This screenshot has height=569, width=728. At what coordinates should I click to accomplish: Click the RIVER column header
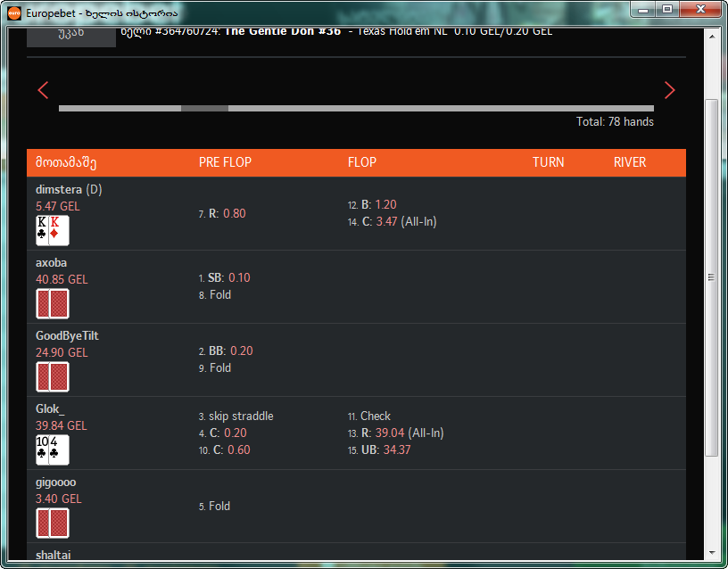pyautogui.click(x=630, y=162)
